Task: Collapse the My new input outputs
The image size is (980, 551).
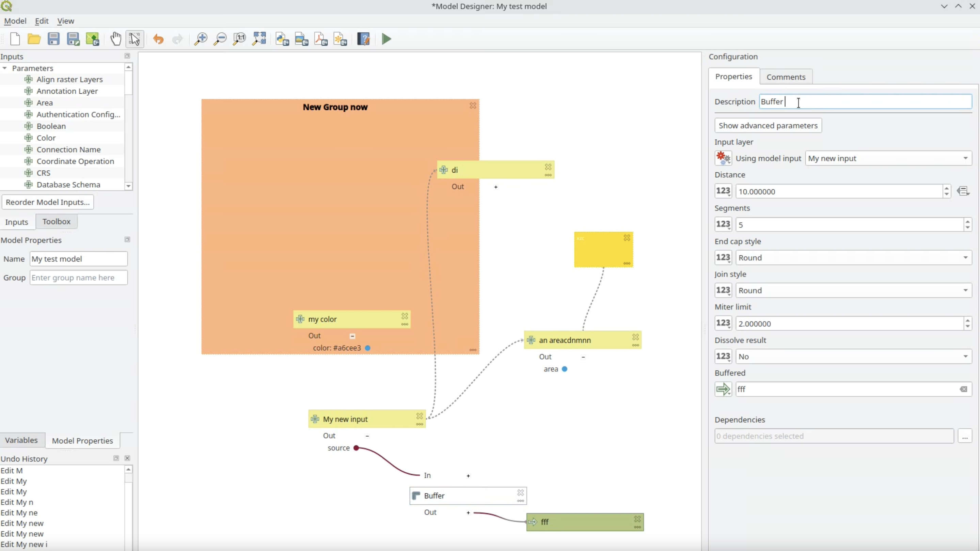Action: point(367,436)
